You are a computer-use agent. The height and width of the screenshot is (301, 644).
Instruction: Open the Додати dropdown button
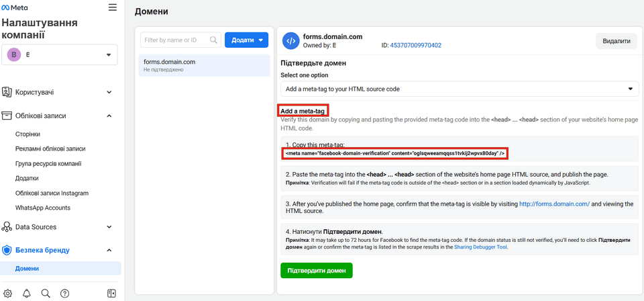(246, 40)
